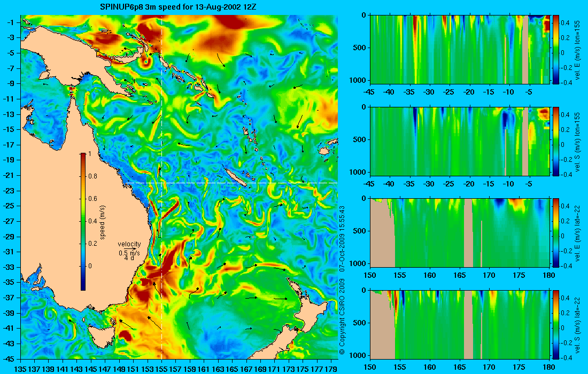The width and height of the screenshot is (588, 374).
Task: Click the velocity scale arrow in the legend
Action: [130, 249]
